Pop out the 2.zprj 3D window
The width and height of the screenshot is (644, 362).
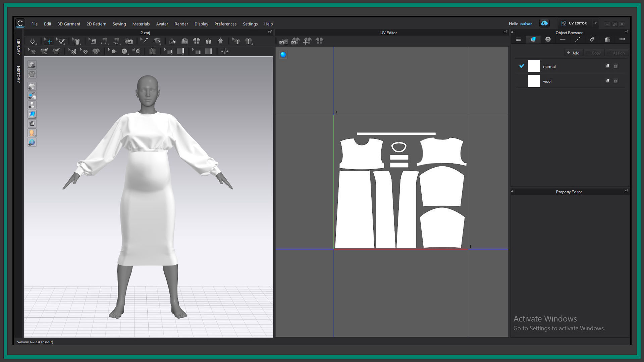(x=270, y=32)
